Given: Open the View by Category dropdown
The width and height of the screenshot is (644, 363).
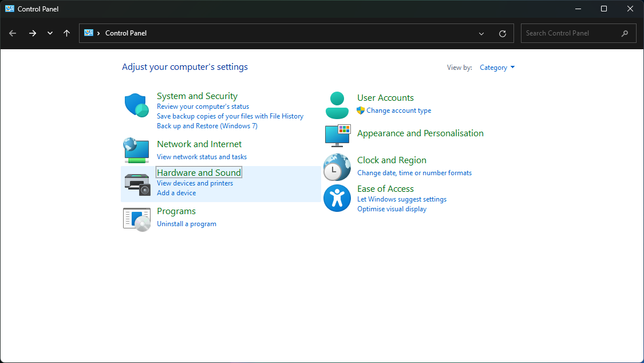Looking at the screenshot, I should [x=497, y=67].
